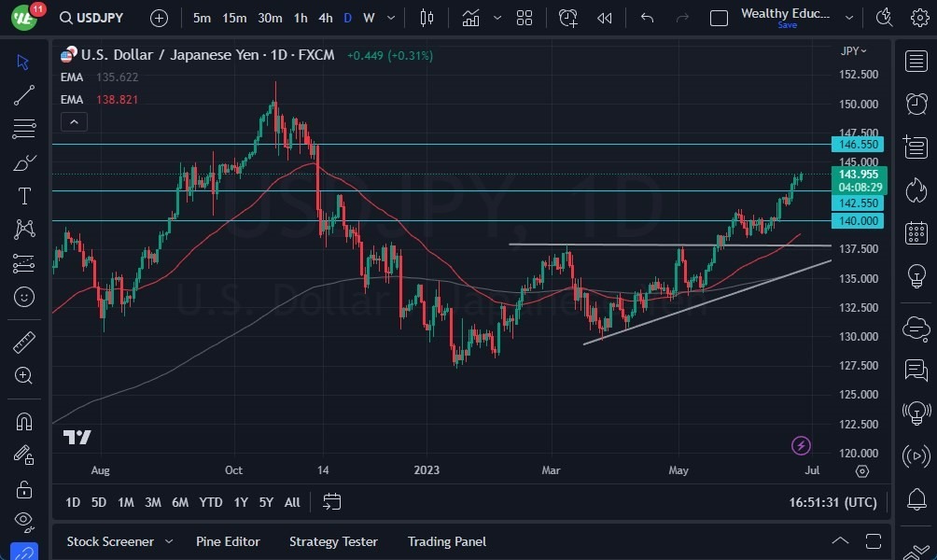Viewport: 937px width, 560px height.
Task: Open the Watchlist panel
Action: (x=916, y=61)
